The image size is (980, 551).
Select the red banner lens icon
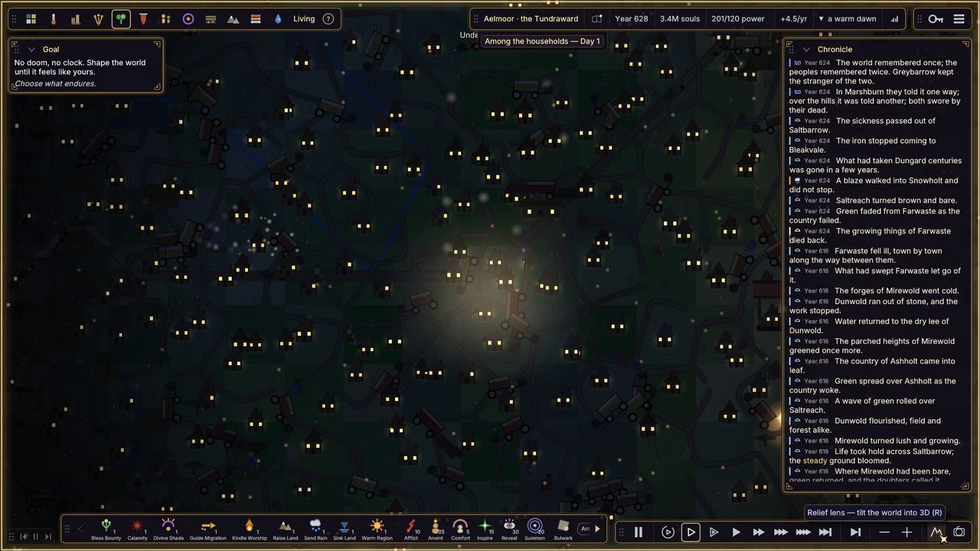coord(143,19)
